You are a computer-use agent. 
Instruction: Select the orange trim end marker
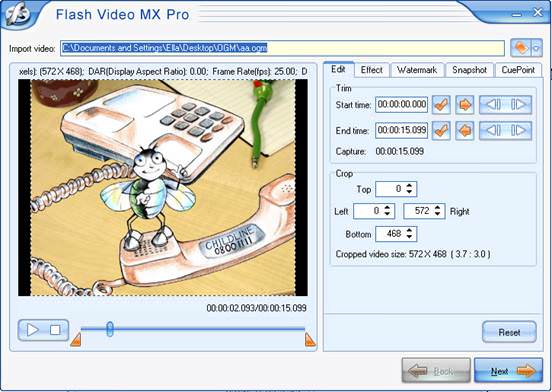coord(310,340)
